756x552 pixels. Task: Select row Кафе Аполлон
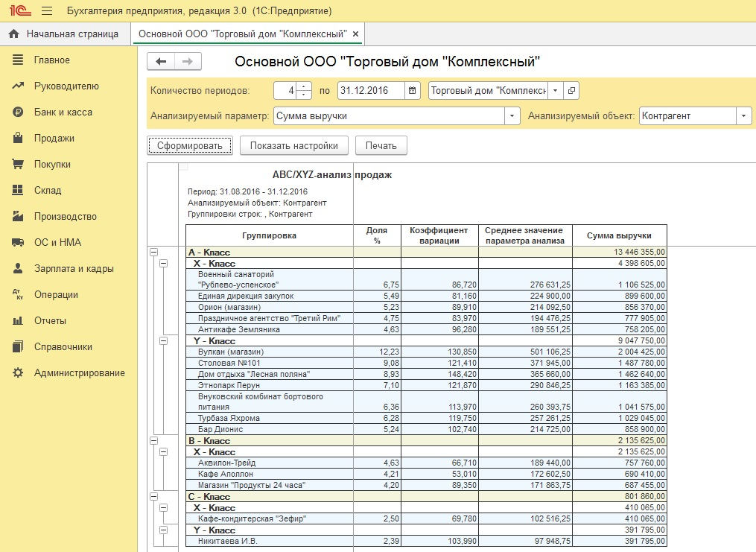point(426,474)
